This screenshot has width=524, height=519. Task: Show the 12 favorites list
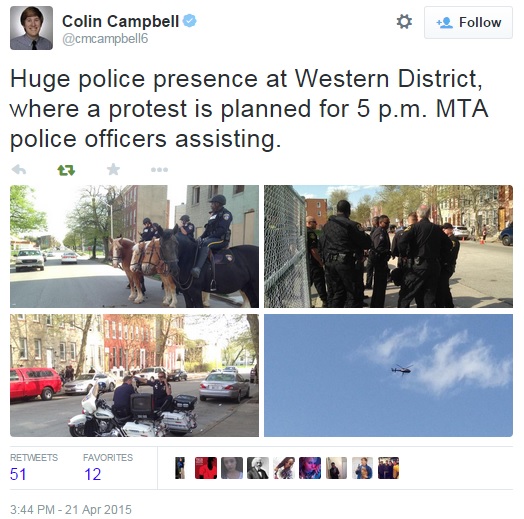(108, 468)
